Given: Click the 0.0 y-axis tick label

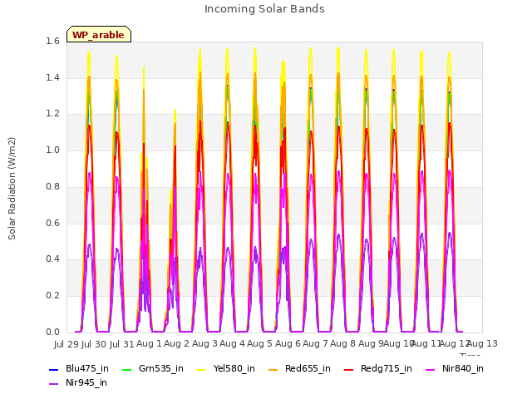Looking at the screenshot, I should pyautogui.click(x=52, y=332).
